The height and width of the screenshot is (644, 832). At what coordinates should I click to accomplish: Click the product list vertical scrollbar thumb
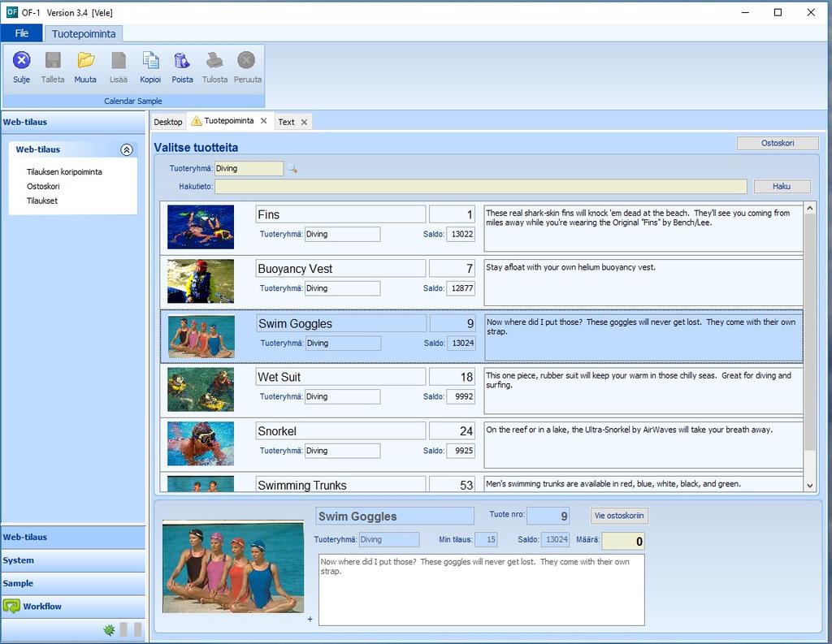point(810,333)
